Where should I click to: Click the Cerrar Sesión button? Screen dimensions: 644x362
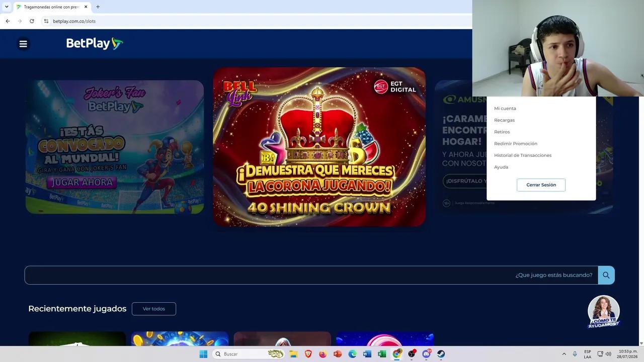(x=541, y=185)
